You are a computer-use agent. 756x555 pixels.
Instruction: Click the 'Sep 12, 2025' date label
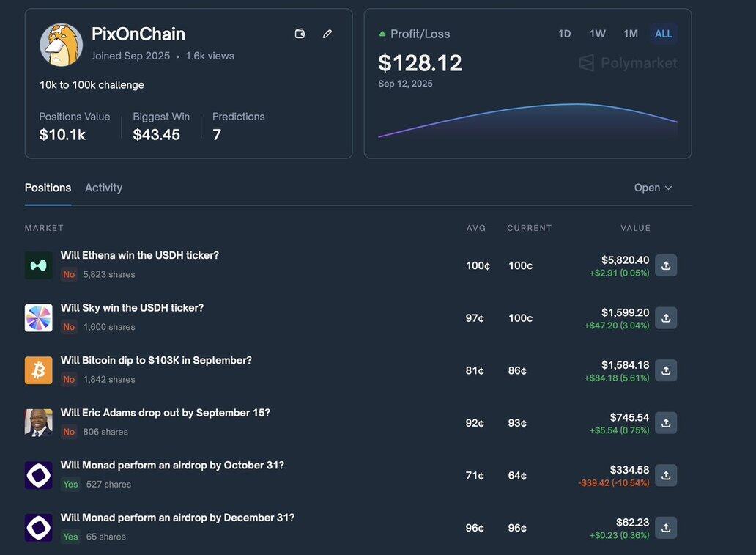click(405, 84)
